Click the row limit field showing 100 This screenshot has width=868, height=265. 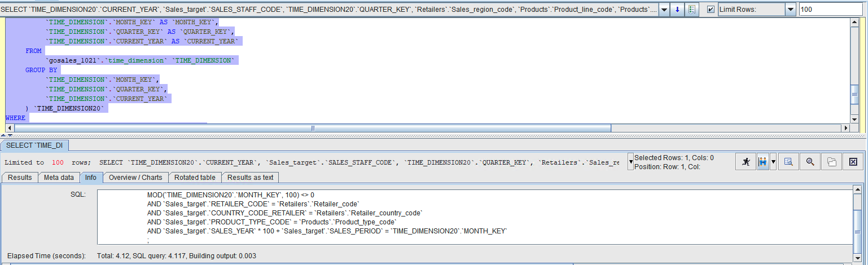pos(830,10)
